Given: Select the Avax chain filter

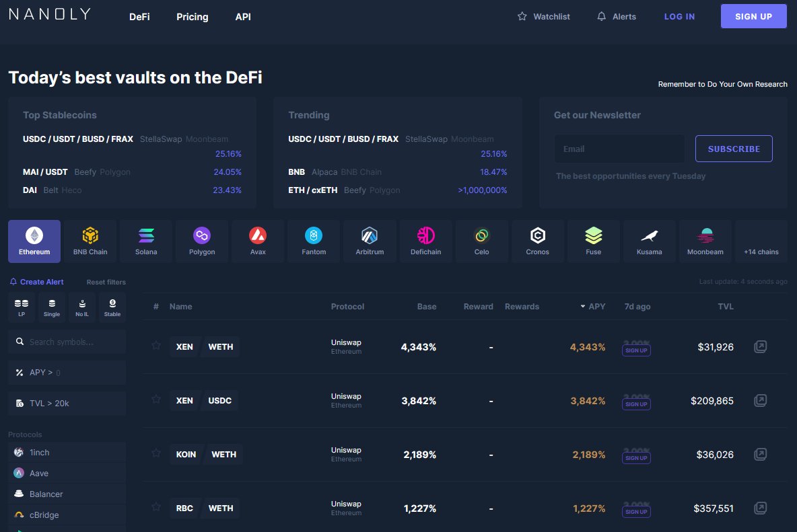Looking at the screenshot, I should click(x=258, y=241).
